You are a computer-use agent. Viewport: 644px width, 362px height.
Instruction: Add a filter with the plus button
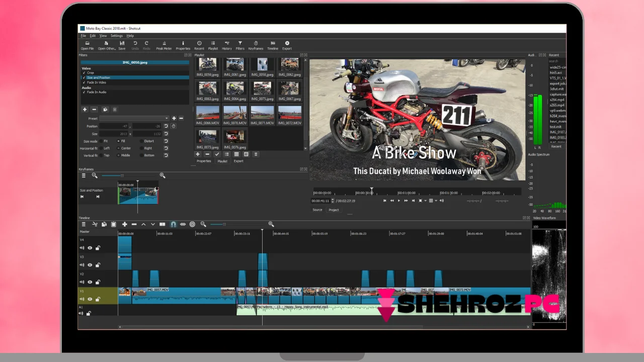pos(85,109)
